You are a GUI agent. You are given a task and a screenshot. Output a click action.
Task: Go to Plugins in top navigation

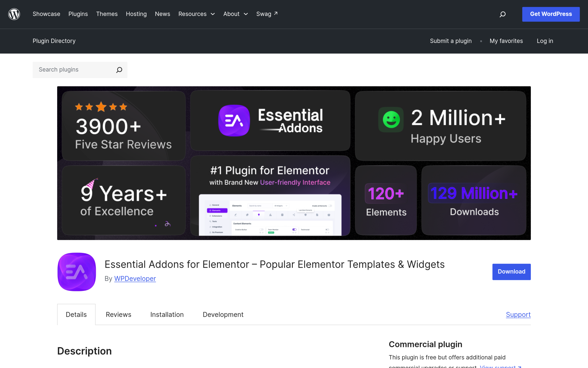(x=78, y=14)
